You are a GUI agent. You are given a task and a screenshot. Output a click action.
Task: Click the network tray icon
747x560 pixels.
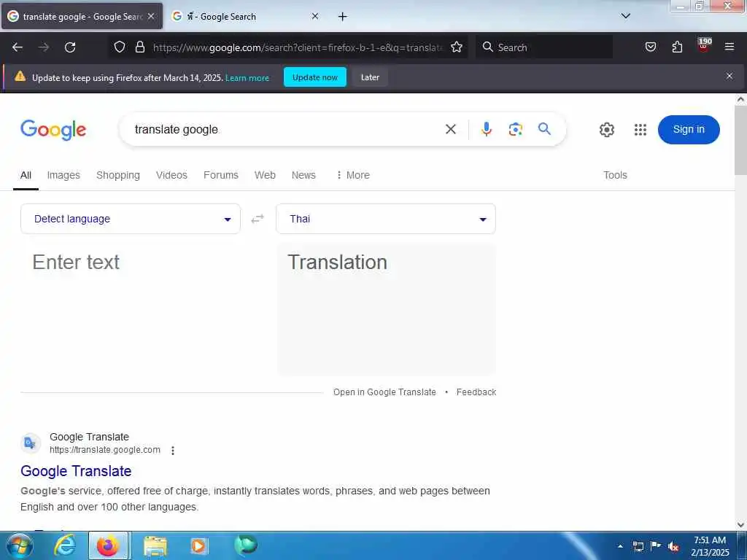point(638,547)
